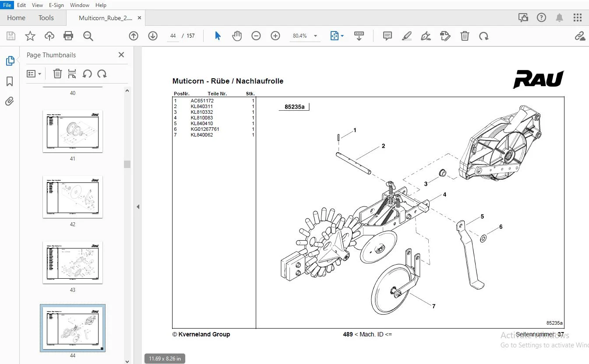Open the File menu

[7, 5]
